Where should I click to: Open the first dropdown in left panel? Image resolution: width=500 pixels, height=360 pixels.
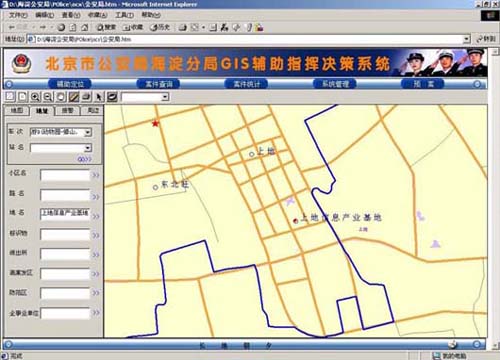[88, 132]
